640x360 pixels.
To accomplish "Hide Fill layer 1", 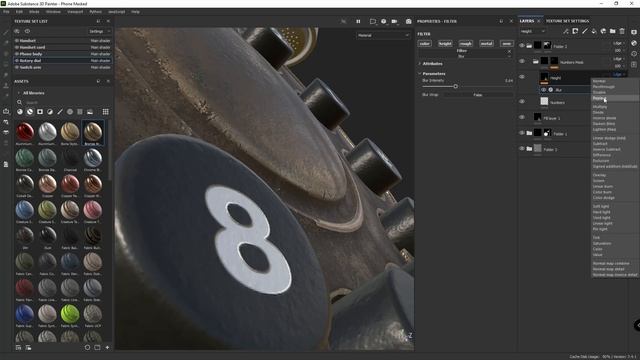I will tap(522, 117).
